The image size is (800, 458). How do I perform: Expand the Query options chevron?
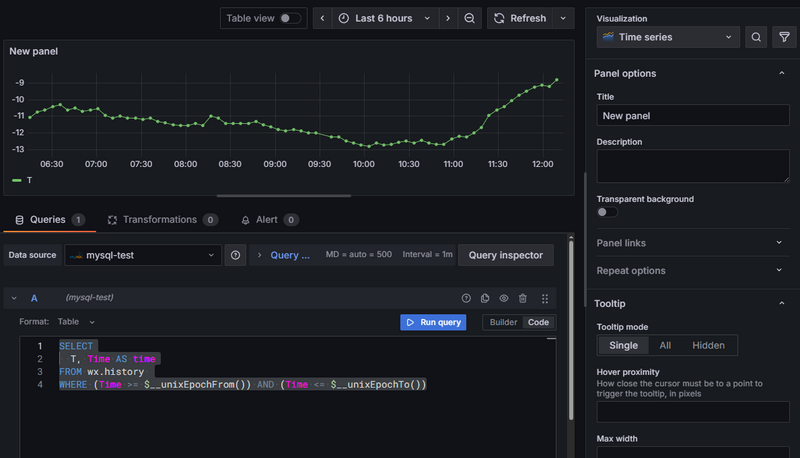[259, 255]
